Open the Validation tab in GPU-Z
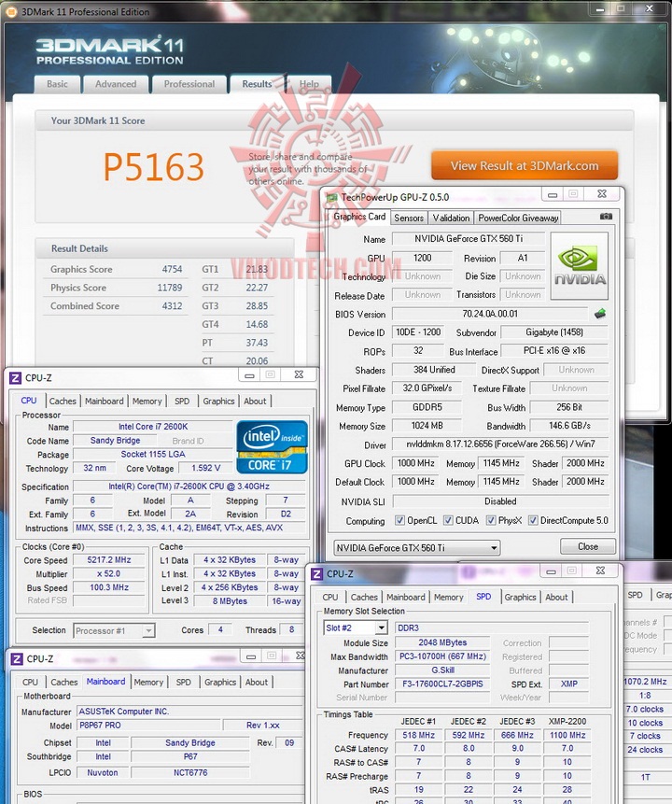Image resolution: width=672 pixels, height=804 pixels. pyautogui.click(x=451, y=218)
